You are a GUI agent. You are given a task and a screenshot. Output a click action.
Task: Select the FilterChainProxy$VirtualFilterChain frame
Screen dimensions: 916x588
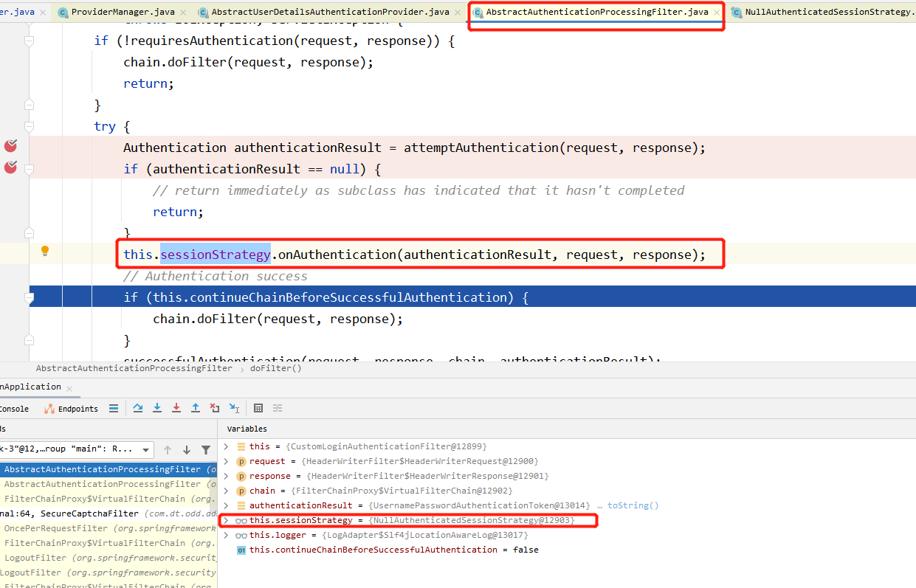click(x=103, y=500)
